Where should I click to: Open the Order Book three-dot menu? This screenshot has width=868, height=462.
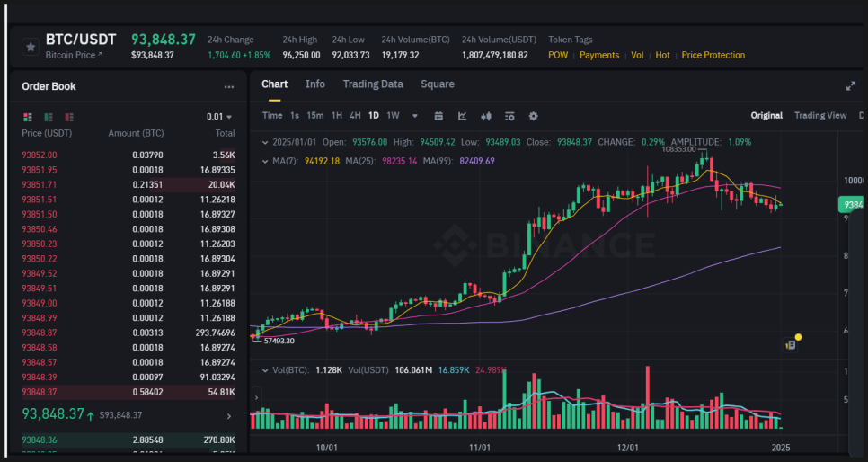(x=228, y=87)
